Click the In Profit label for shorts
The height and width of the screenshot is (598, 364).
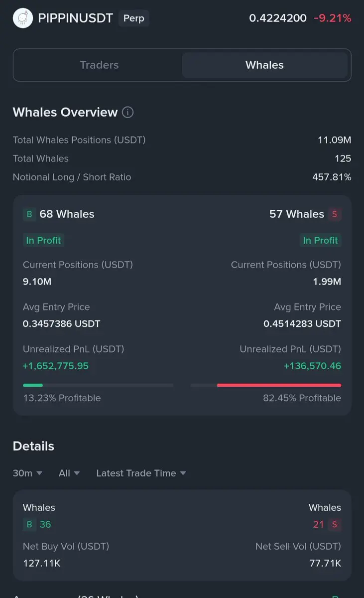tap(321, 240)
